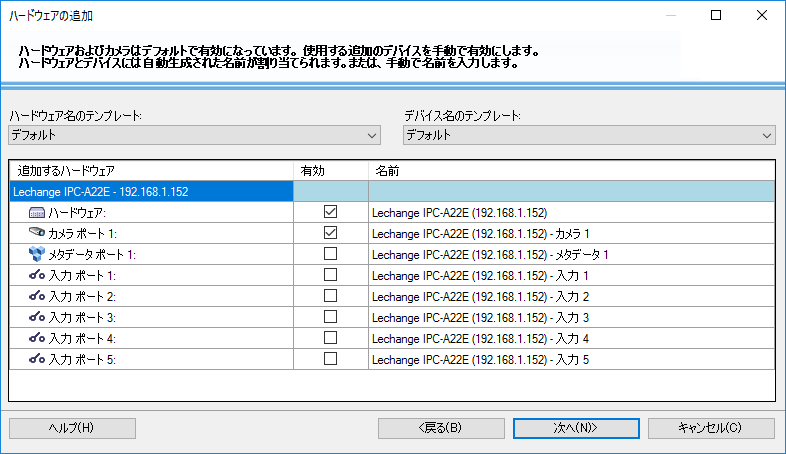Image resolution: width=786 pixels, height=454 pixels.
Task: Go back with the <戻る(B) button
Action: coord(441,428)
